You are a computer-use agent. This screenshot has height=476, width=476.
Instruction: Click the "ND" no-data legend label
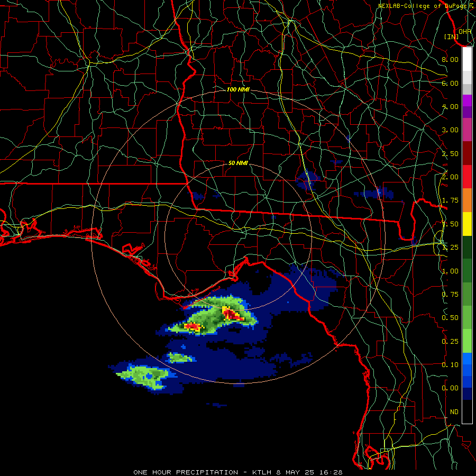pos(454,412)
